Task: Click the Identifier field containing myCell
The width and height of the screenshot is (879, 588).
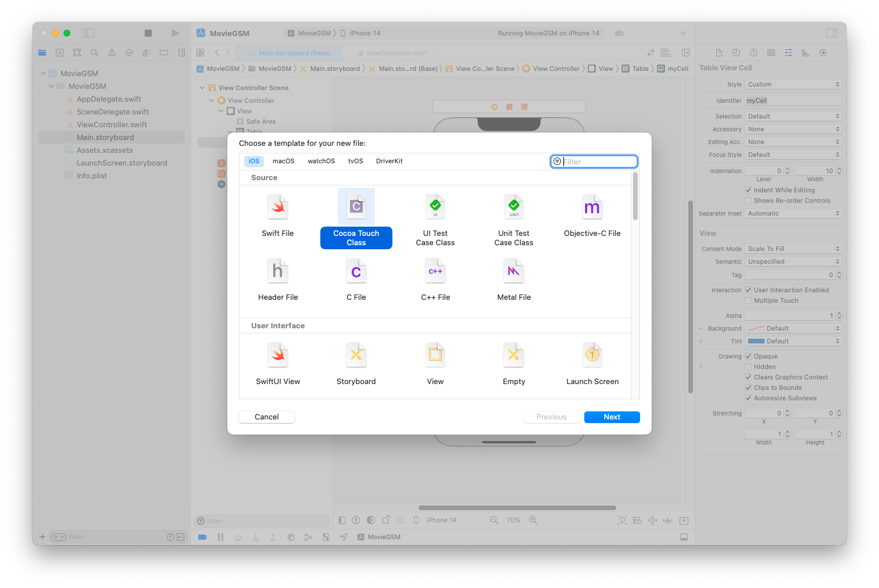Action: pos(793,101)
